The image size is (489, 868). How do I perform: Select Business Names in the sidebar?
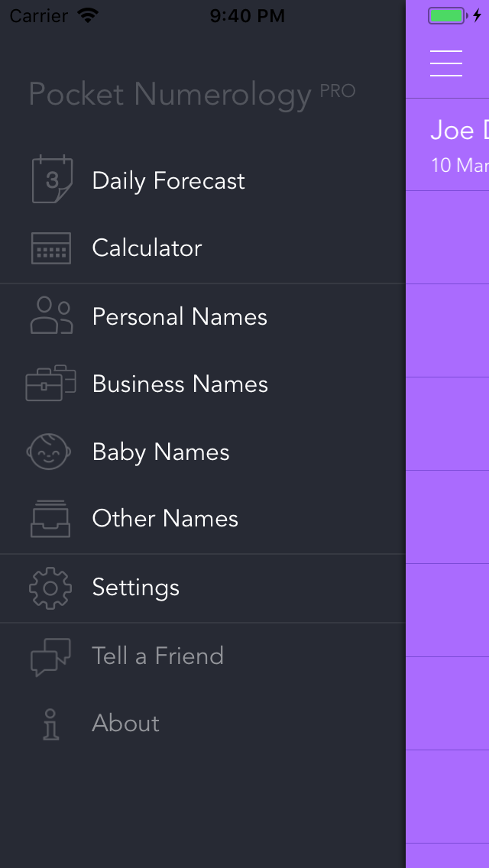180,384
